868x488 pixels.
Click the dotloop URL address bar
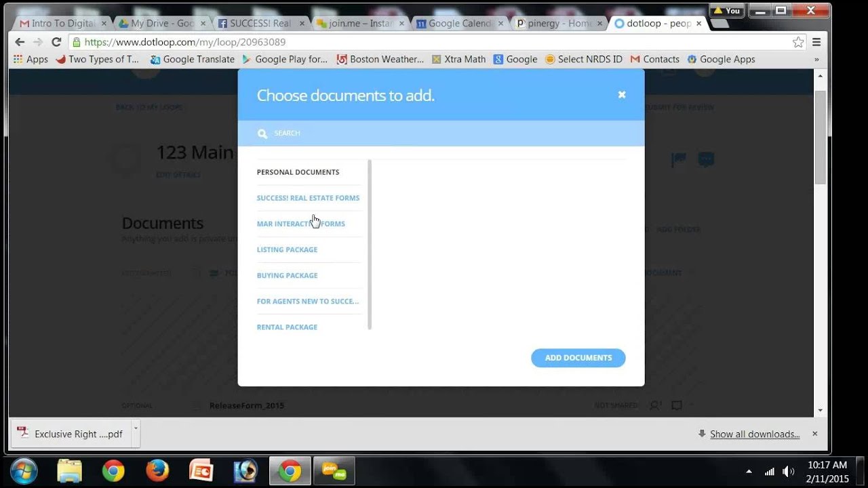point(434,42)
